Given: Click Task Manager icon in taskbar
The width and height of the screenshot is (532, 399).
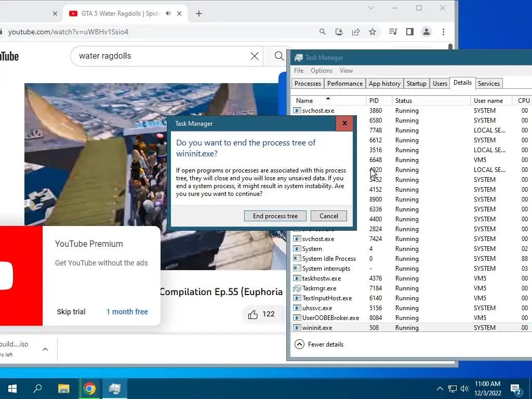Looking at the screenshot, I should click(x=115, y=389).
